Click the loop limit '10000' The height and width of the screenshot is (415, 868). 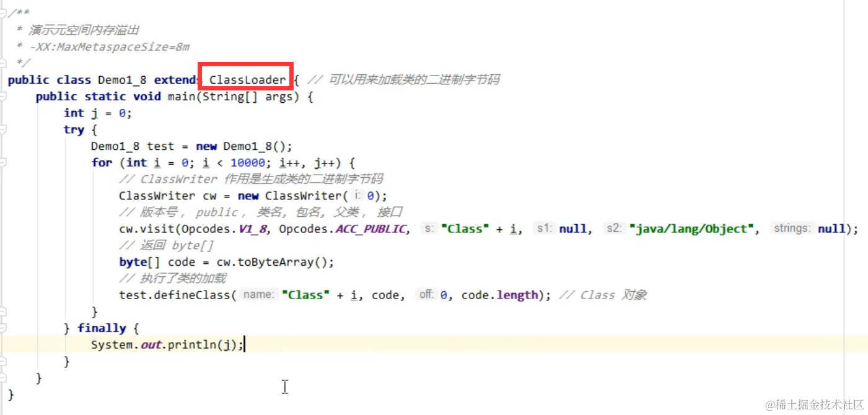coord(247,163)
